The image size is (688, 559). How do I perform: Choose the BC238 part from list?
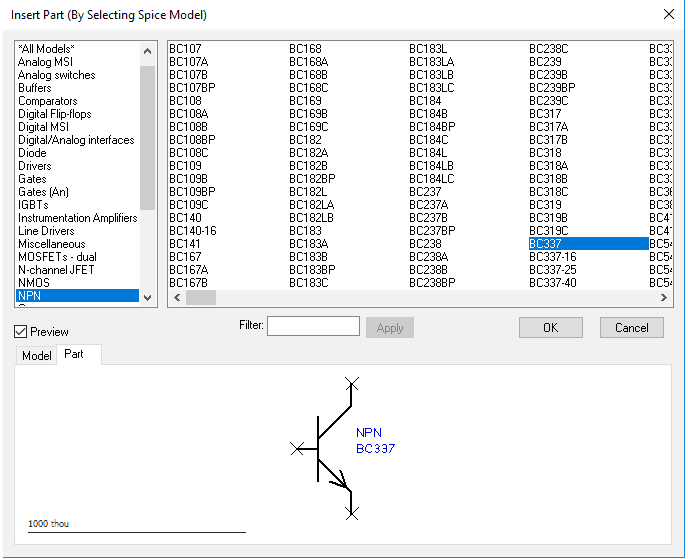click(425, 244)
